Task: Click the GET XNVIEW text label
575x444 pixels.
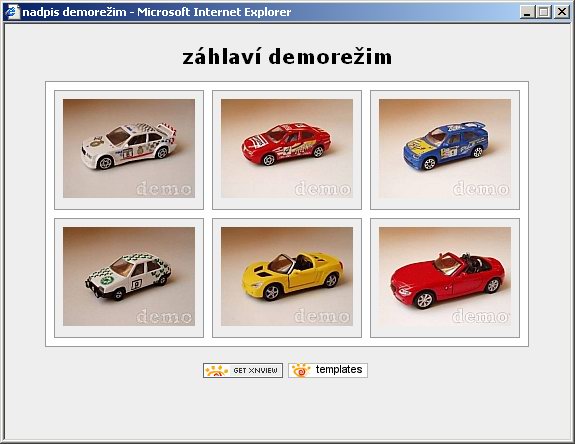Action: 256,371
